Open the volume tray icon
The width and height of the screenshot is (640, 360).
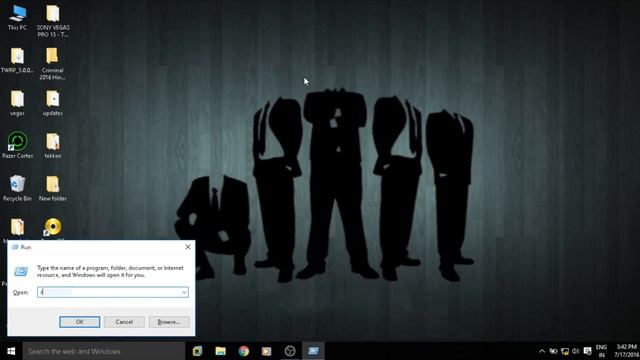pos(576,351)
